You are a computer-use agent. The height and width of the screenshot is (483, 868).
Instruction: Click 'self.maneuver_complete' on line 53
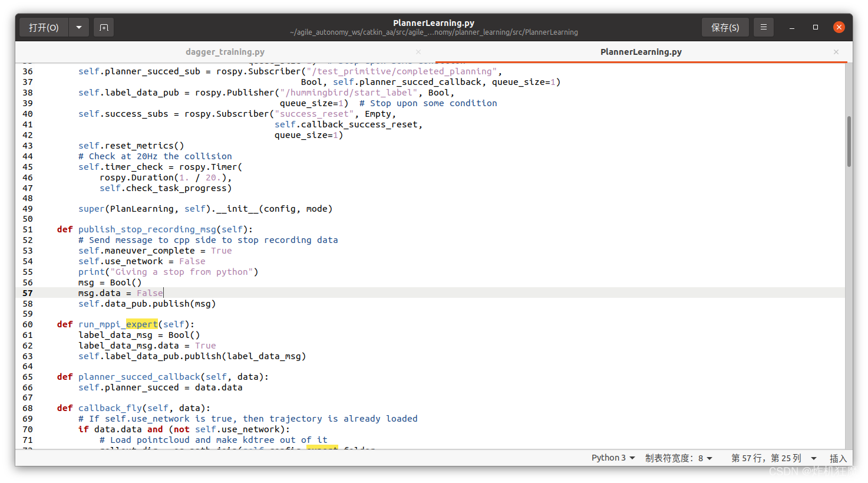point(137,251)
